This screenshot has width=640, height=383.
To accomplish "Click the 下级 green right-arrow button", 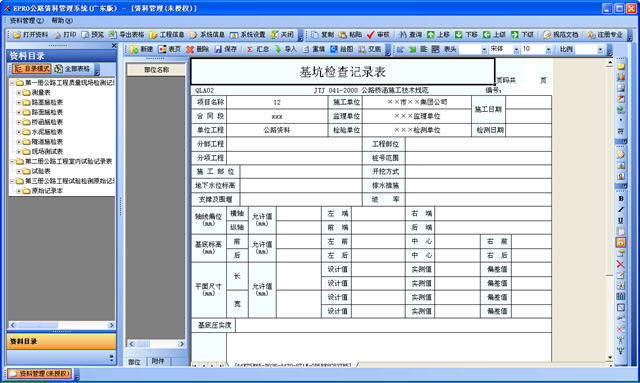I will [x=522, y=35].
